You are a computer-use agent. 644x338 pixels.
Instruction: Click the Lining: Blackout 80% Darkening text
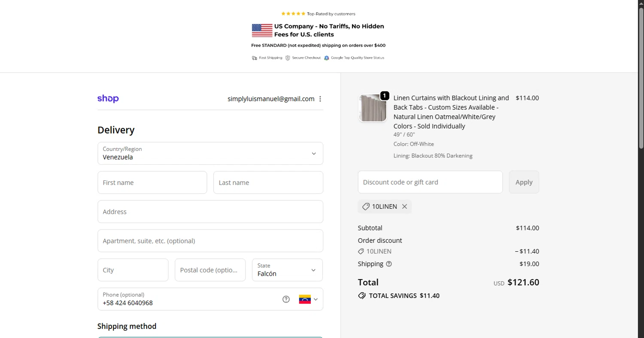pos(433,156)
